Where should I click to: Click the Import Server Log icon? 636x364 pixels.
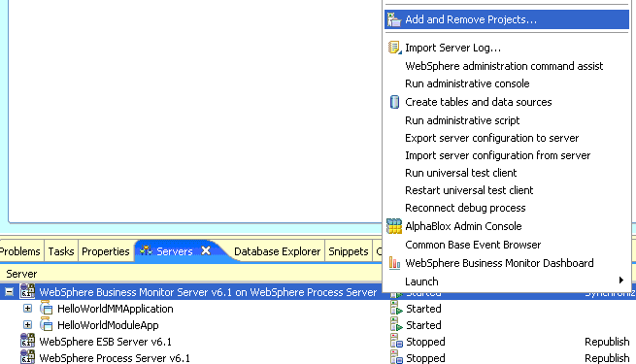(394, 48)
